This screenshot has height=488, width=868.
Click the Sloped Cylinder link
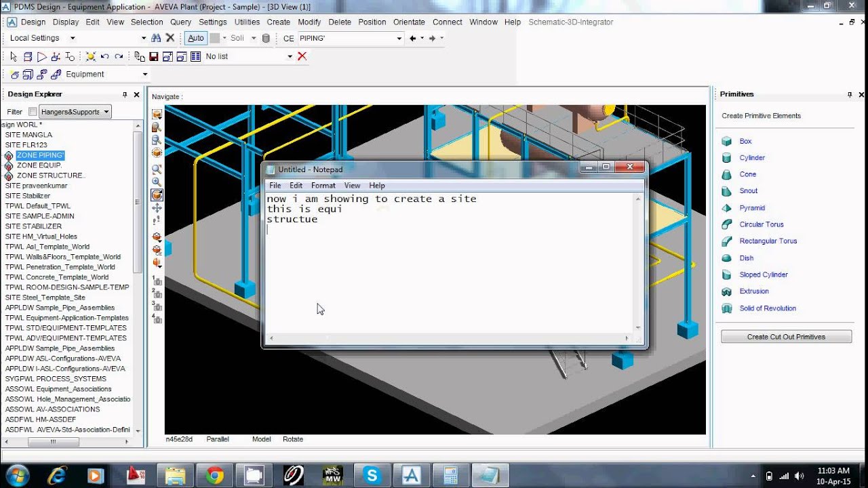(764, 274)
